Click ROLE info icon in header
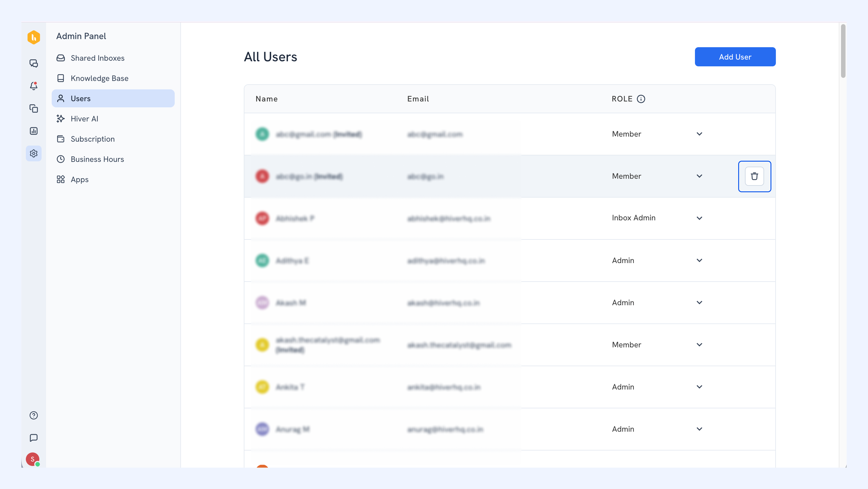Screen dimensions: 868x489 [641, 99]
